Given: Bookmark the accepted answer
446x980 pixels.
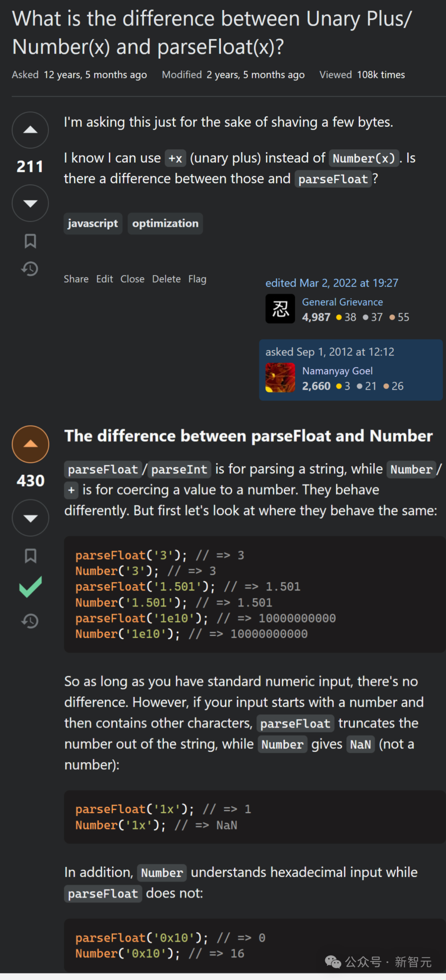Looking at the screenshot, I should point(30,556).
